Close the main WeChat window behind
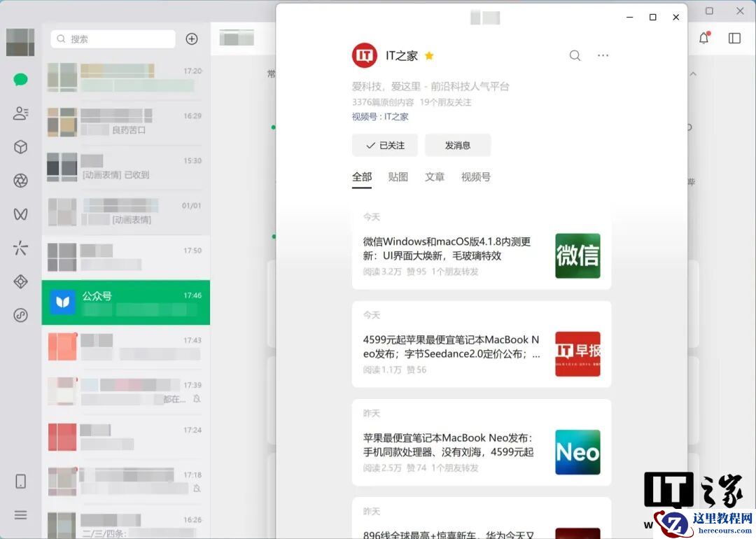 click(740, 10)
